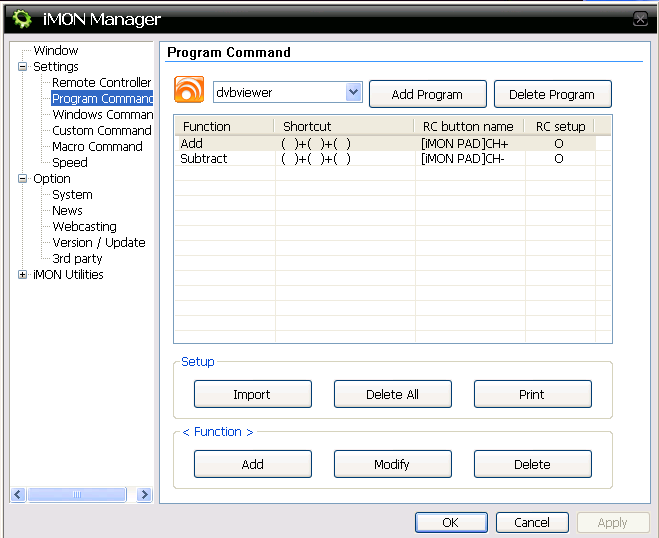Open System options
The height and width of the screenshot is (538, 659).
click(x=72, y=195)
